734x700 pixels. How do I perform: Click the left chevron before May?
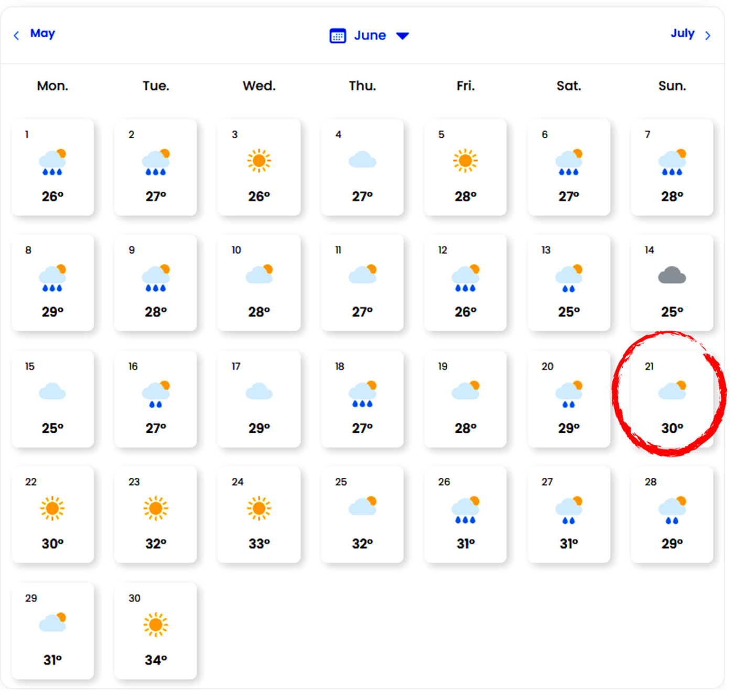[16, 36]
